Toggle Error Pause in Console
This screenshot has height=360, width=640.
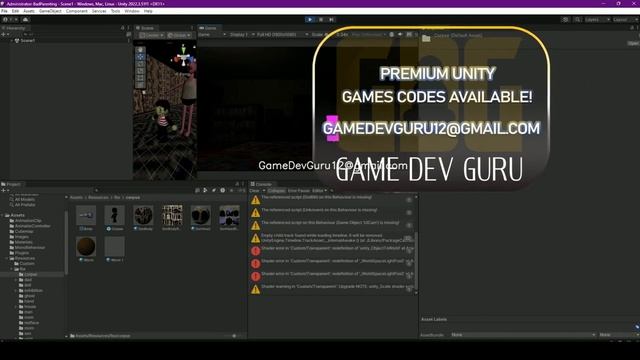(299, 191)
